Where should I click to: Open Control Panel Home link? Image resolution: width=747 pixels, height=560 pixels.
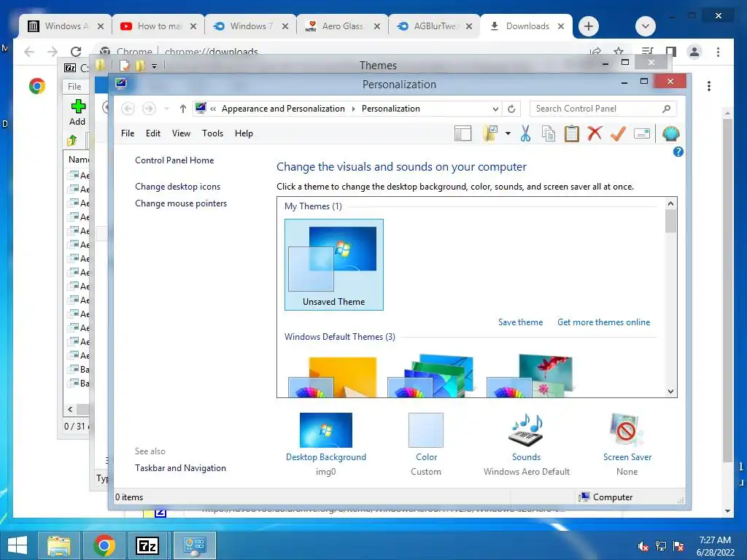click(x=174, y=160)
